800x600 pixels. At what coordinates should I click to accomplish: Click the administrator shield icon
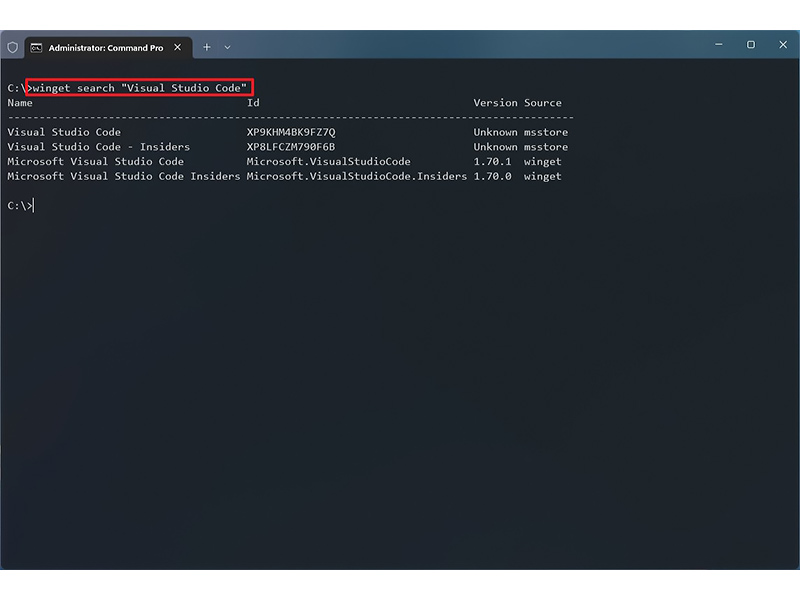click(13, 47)
